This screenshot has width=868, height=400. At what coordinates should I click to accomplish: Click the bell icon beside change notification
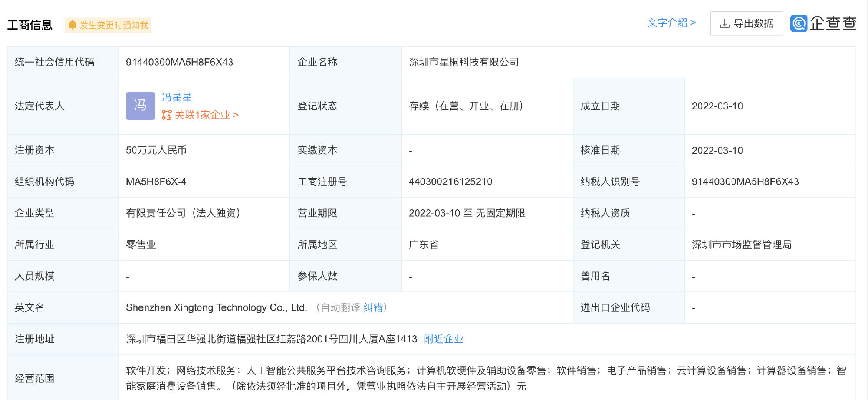point(72,25)
